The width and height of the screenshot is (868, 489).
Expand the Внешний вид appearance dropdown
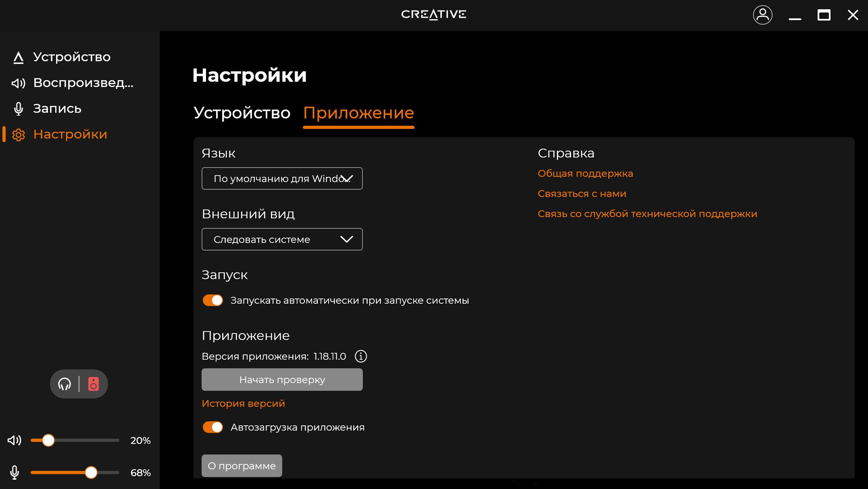click(282, 239)
